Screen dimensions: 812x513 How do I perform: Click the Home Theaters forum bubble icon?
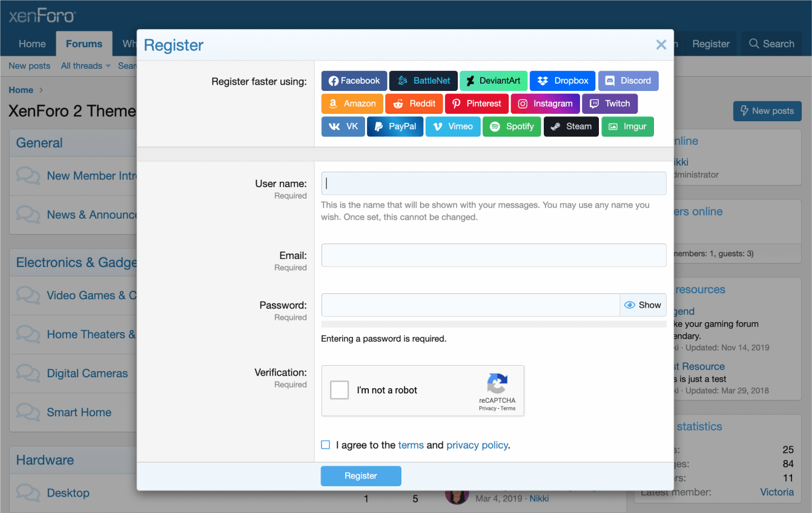(x=28, y=334)
